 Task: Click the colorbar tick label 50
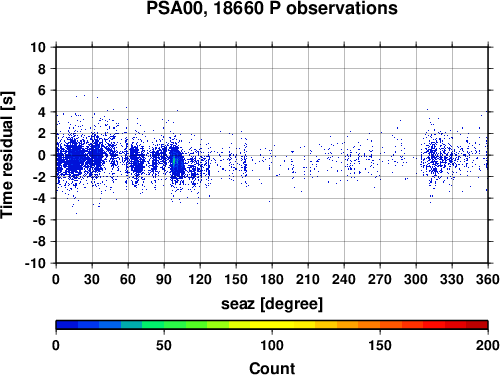pos(164,346)
